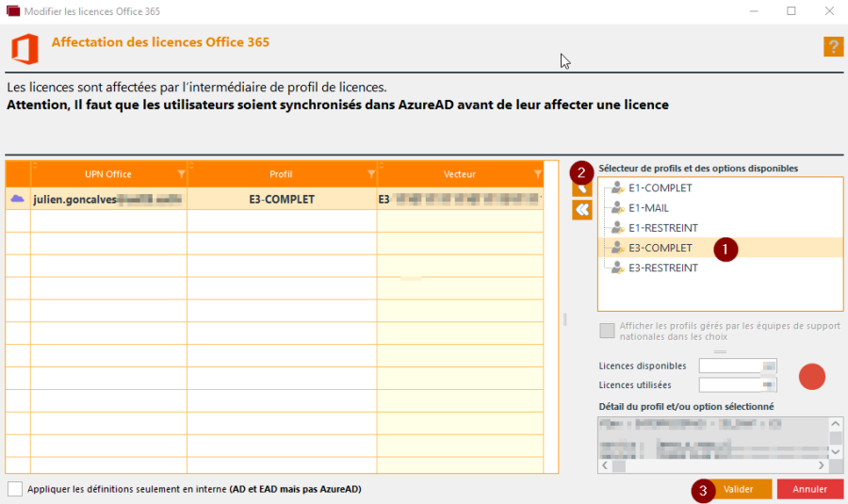Toggle 'Afficher les profils gérés par les équipes' checkbox
Screen dimensions: 848x504
[x=607, y=331]
